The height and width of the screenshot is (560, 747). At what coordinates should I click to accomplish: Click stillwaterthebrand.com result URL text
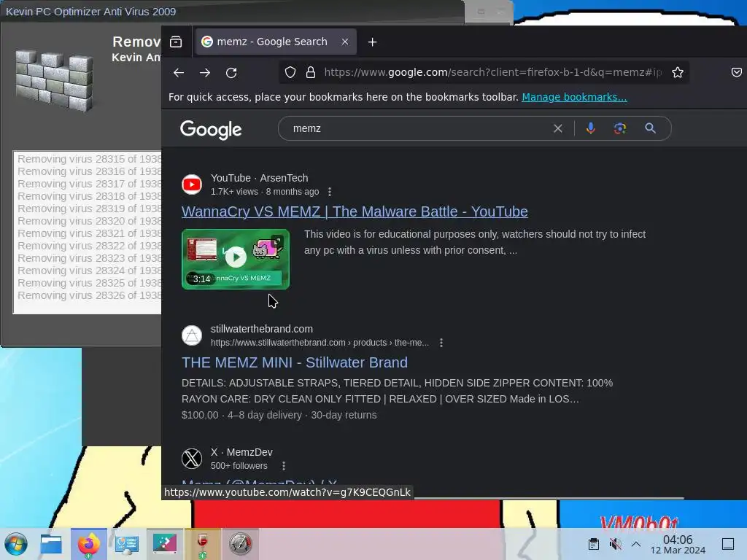click(x=320, y=343)
